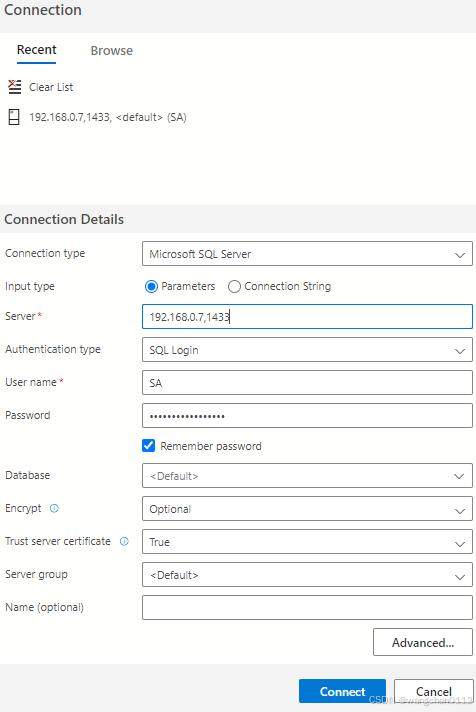Expand the Encrypt dropdown
The image size is (476, 712).
tap(307, 509)
